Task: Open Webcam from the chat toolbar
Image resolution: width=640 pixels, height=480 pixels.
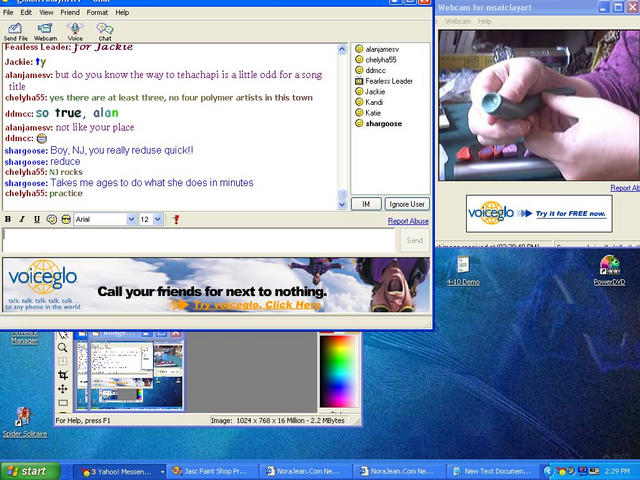Action: [45, 32]
